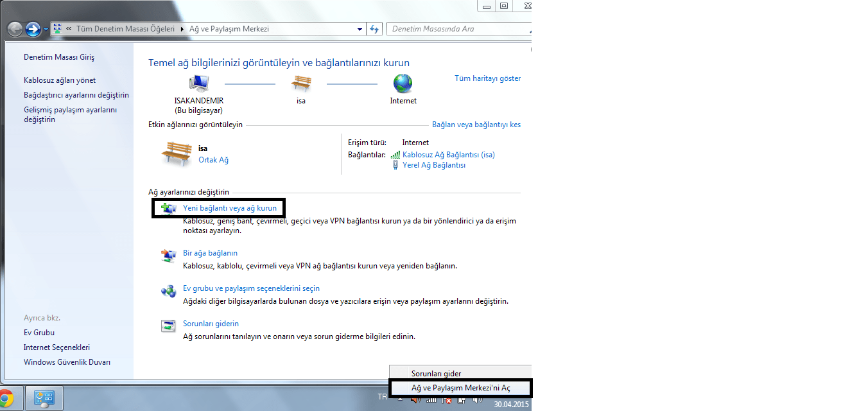
Task: Click the 30.04.2015 date in the taskbar
Action: pos(511,405)
